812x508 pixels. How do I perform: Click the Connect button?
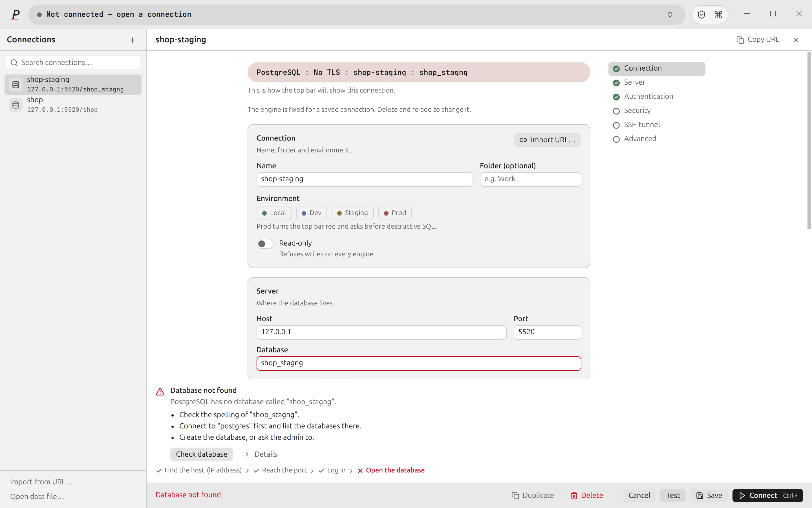point(767,495)
